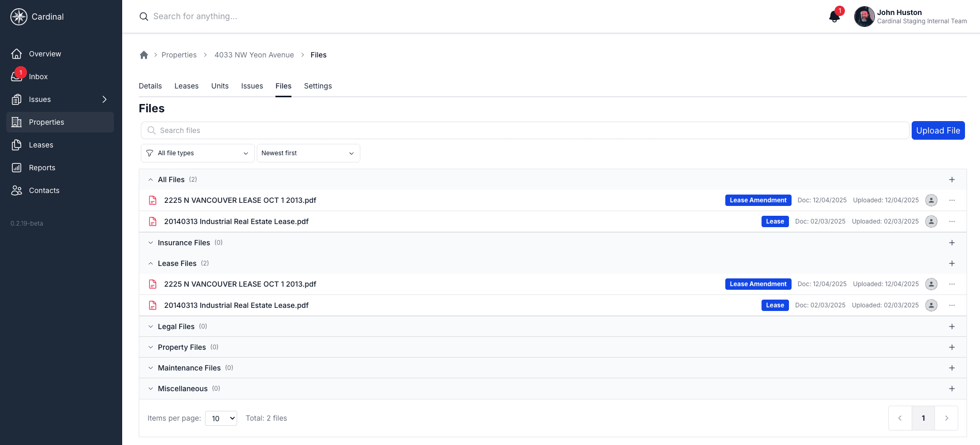Screen dimensions: 980x445
Task: Expand the Issues submenu chevron
Action: tap(105, 99)
